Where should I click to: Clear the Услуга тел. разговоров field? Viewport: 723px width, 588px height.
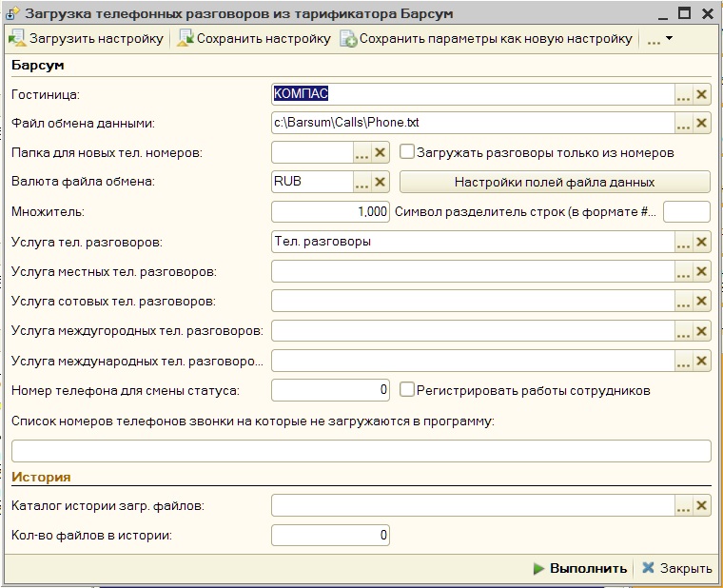coord(701,242)
